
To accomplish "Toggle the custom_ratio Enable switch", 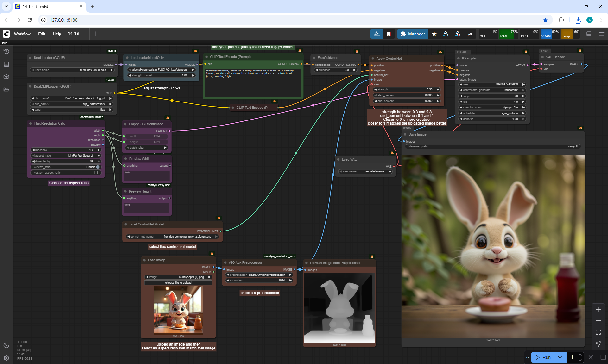I will 98,167.
